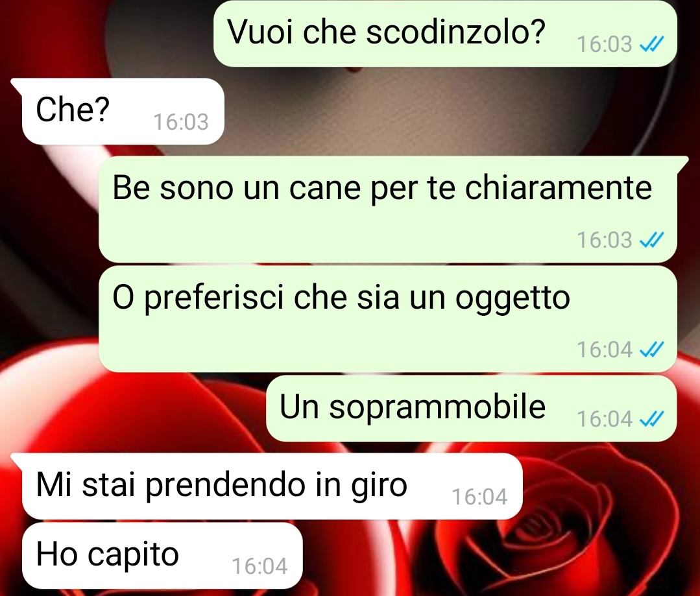The height and width of the screenshot is (596, 700).
Task: Tap the 16:04 timestamp on 'Un soprammobile'
Action: point(605,419)
